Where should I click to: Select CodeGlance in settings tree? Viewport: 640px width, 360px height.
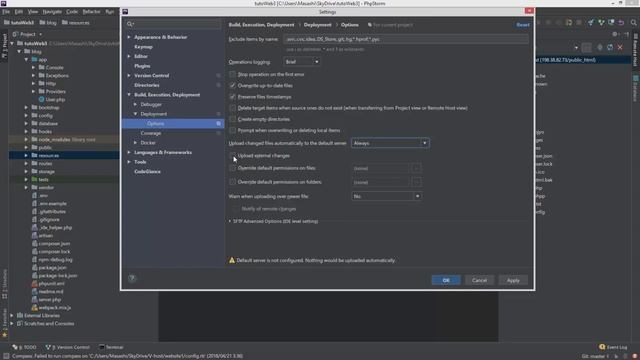point(147,171)
